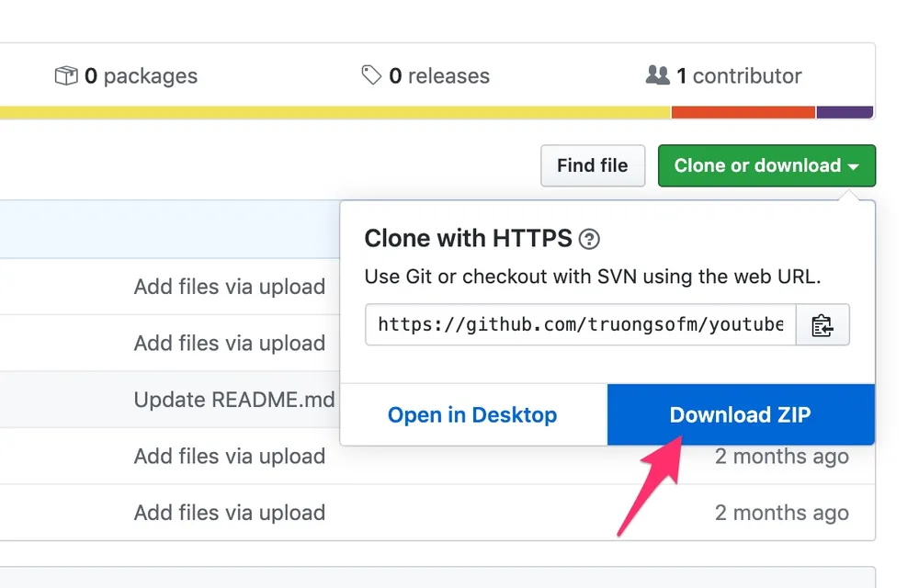Click the help icon beside Clone with HTTPS

[590, 240]
